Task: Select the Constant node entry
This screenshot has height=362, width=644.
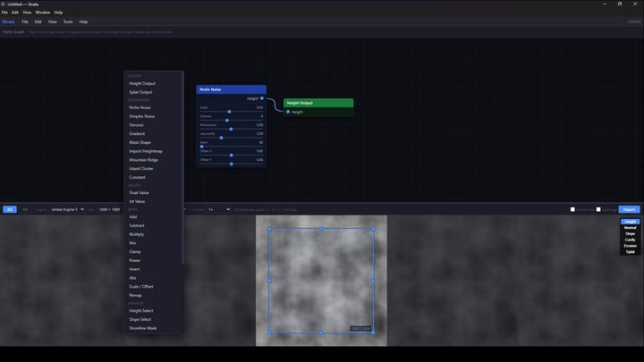Action: (153, 177)
